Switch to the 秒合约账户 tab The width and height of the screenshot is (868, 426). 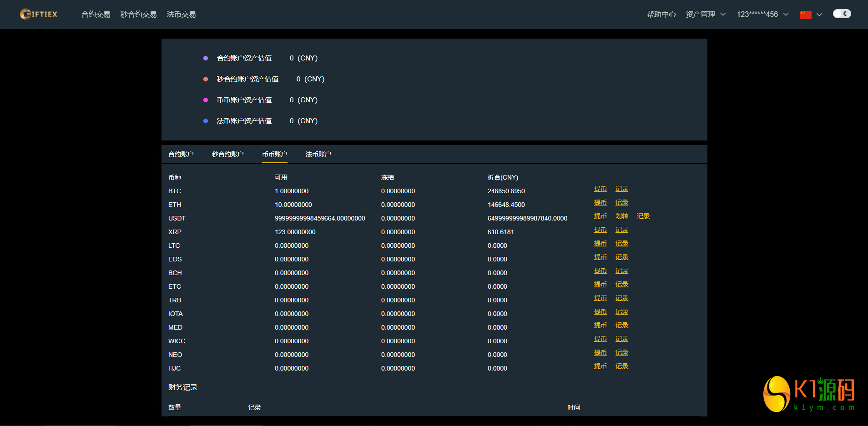pyautogui.click(x=227, y=154)
